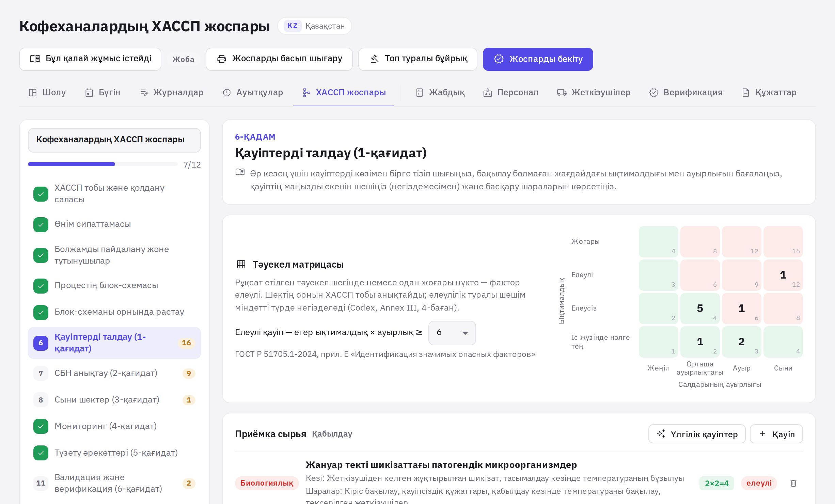835x504 pixels.
Task: Click the verification seal icon beside Верификация
Action: click(654, 93)
